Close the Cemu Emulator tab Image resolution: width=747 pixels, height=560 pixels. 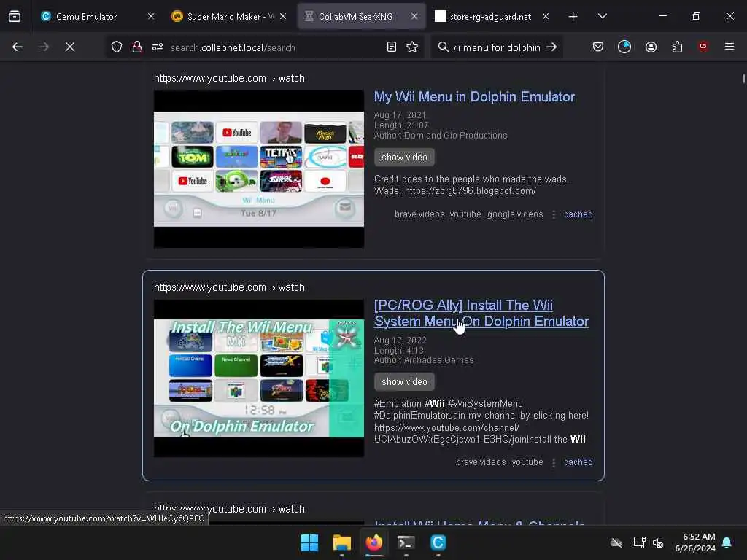[151, 16]
